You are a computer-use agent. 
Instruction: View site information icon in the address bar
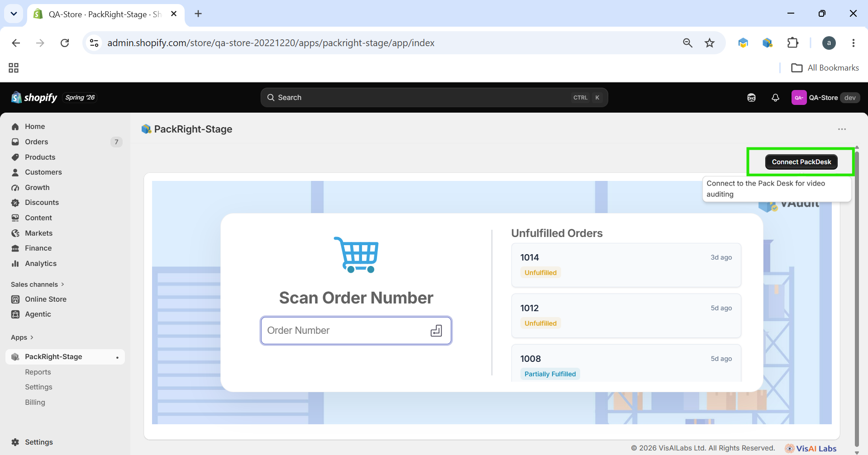pos(94,43)
